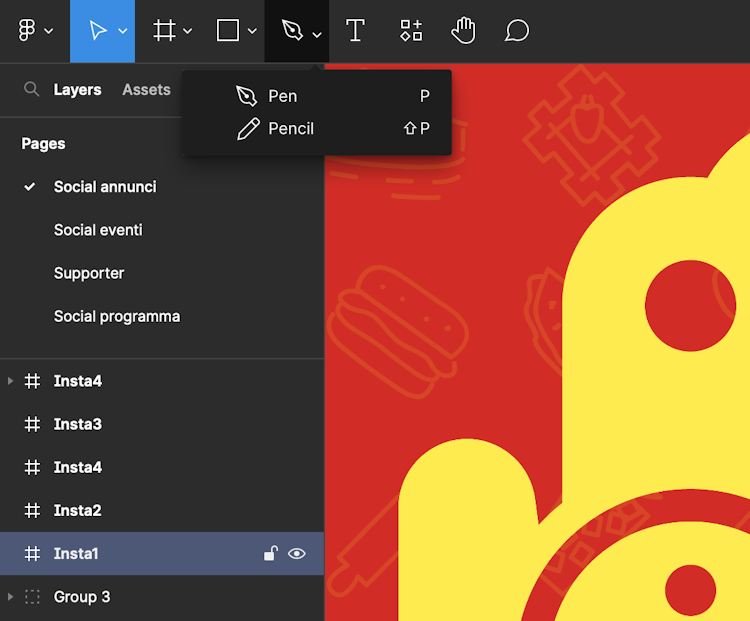Select the Move tool arrow
Screen dimensions: 750x621
click(x=98, y=31)
